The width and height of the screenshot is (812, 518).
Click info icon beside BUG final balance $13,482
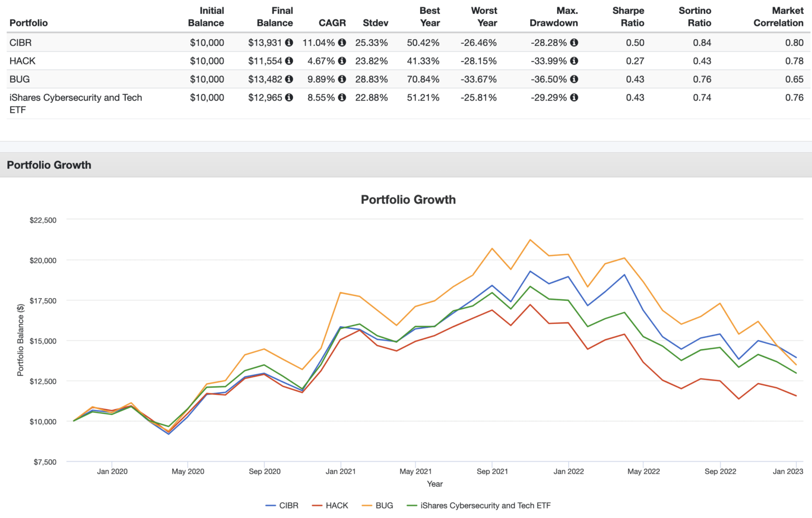pos(289,79)
